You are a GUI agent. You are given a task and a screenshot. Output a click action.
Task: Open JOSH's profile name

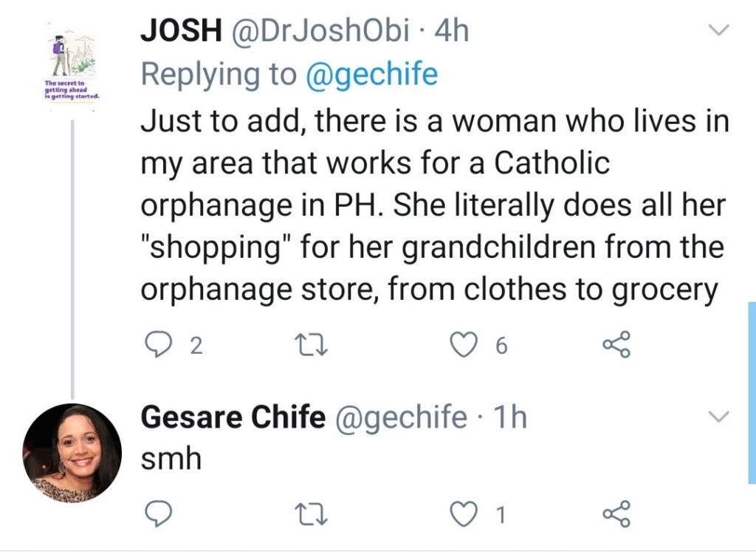(x=182, y=30)
